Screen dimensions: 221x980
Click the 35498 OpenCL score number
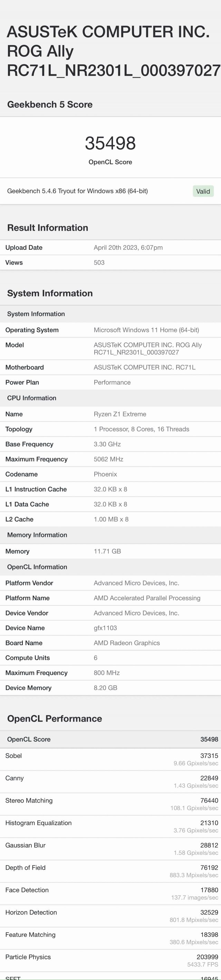coord(110,144)
